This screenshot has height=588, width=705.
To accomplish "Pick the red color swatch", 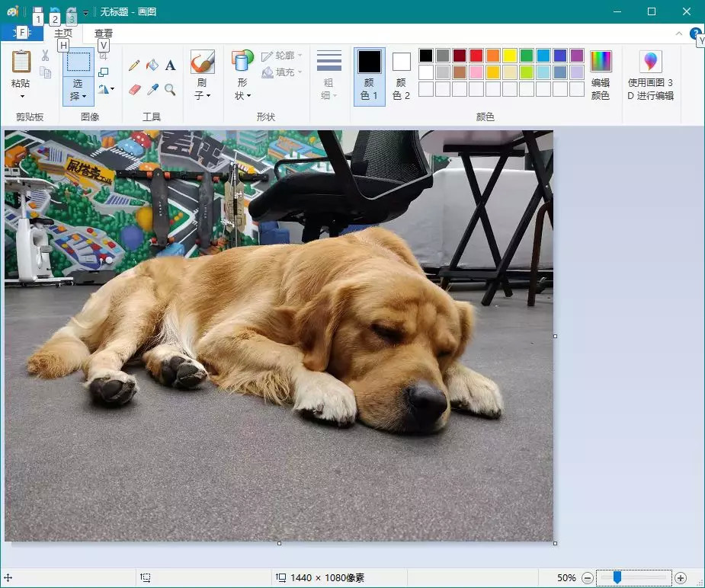I will pos(476,56).
